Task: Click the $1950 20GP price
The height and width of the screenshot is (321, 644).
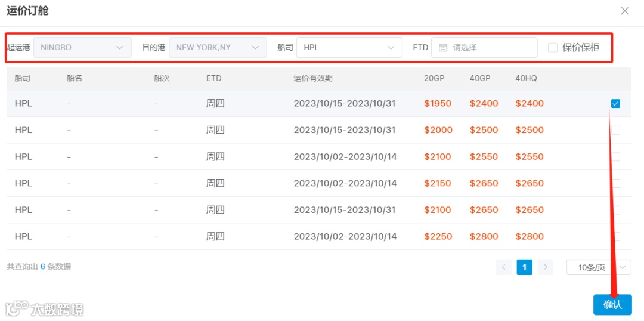Action: pos(438,104)
